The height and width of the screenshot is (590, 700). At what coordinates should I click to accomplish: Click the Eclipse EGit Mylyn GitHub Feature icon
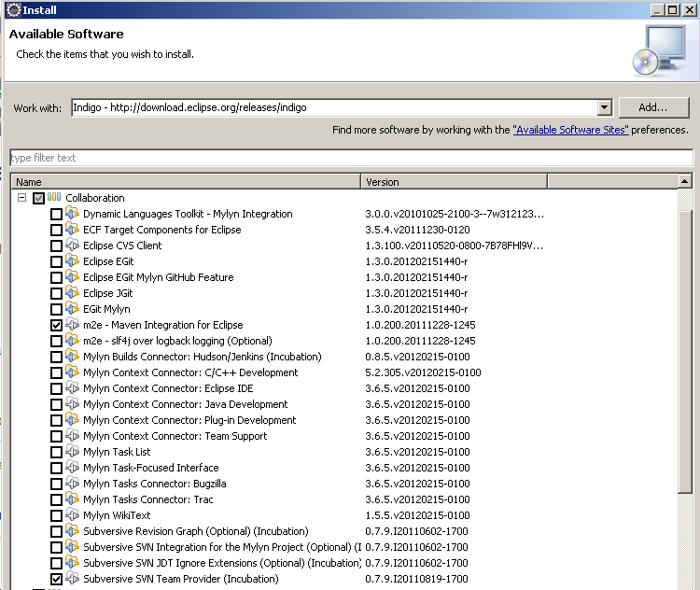pos(72,276)
